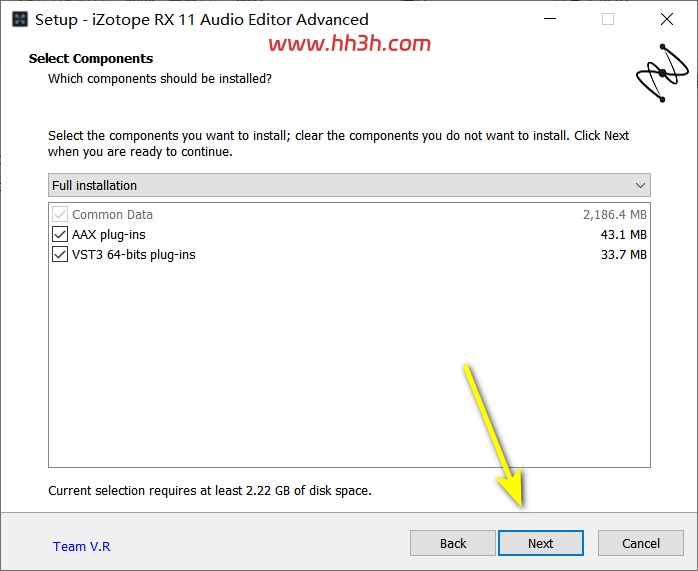Open the Full installation type dropdown
The height and width of the screenshot is (571, 698).
(x=349, y=185)
